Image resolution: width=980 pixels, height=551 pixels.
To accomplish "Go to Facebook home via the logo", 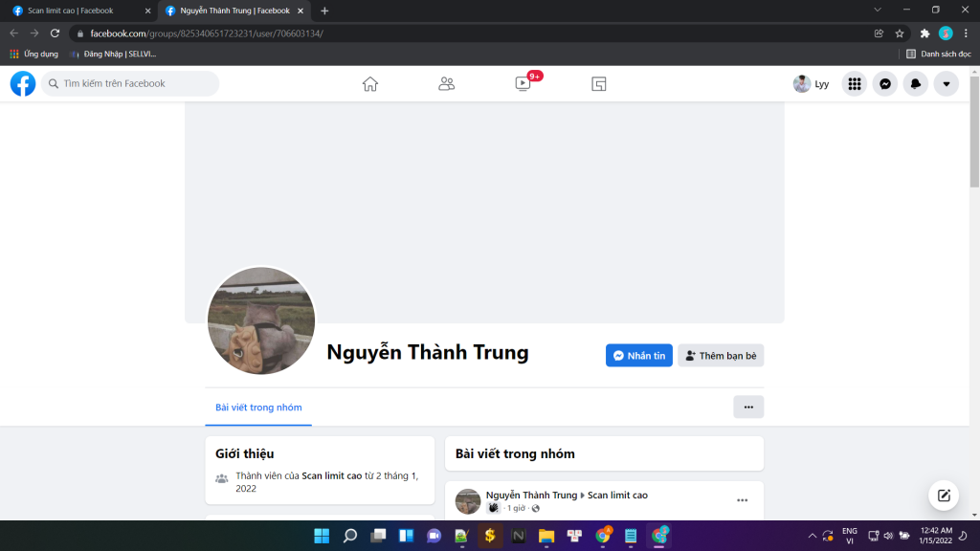I will click(23, 84).
